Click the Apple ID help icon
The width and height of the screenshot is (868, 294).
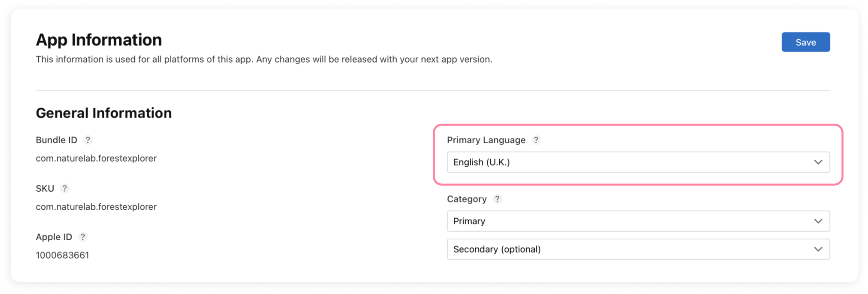83,237
